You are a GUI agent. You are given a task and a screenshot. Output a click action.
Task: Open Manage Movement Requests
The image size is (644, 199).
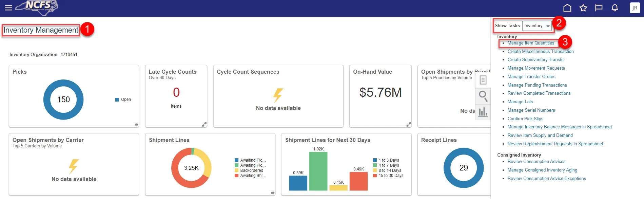(536, 68)
